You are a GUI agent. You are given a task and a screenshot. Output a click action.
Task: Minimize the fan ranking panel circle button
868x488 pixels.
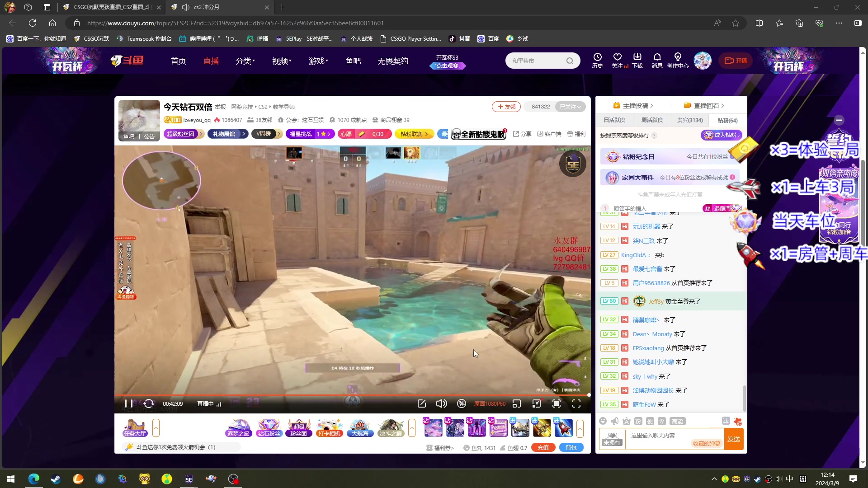pyautogui.click(x=839, y=120)
